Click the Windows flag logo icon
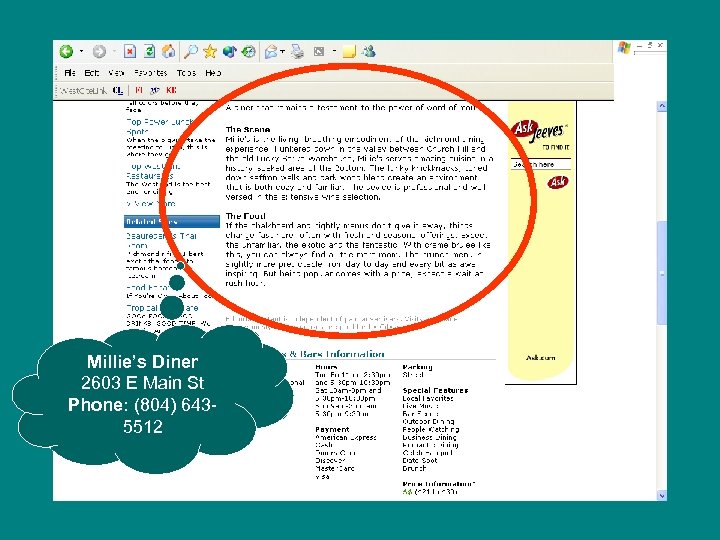 (624, 47)
